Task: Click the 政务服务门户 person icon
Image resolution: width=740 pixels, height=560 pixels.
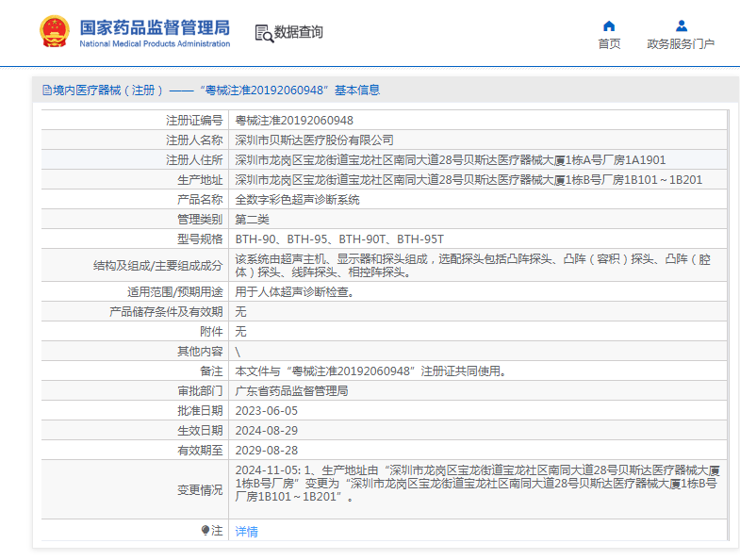Action: (681, 26)
